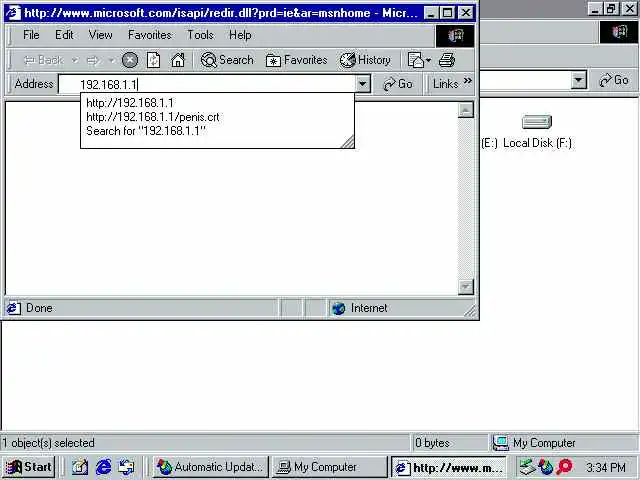The width and height of the screenshot is (640, 480).
Task: Open the Favorites toolbar button
Action: point(296,60)
